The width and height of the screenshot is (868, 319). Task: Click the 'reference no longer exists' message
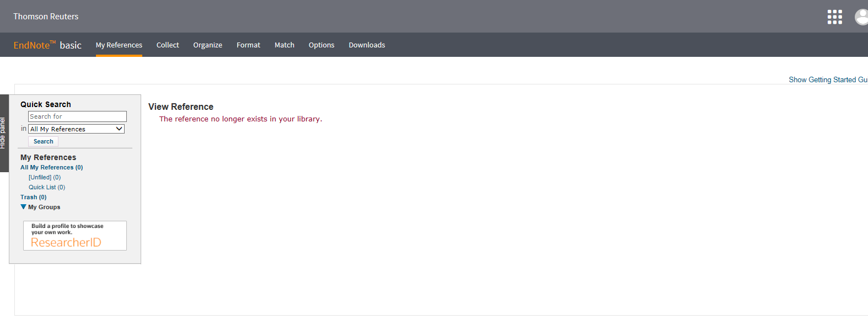pos(240,119)
